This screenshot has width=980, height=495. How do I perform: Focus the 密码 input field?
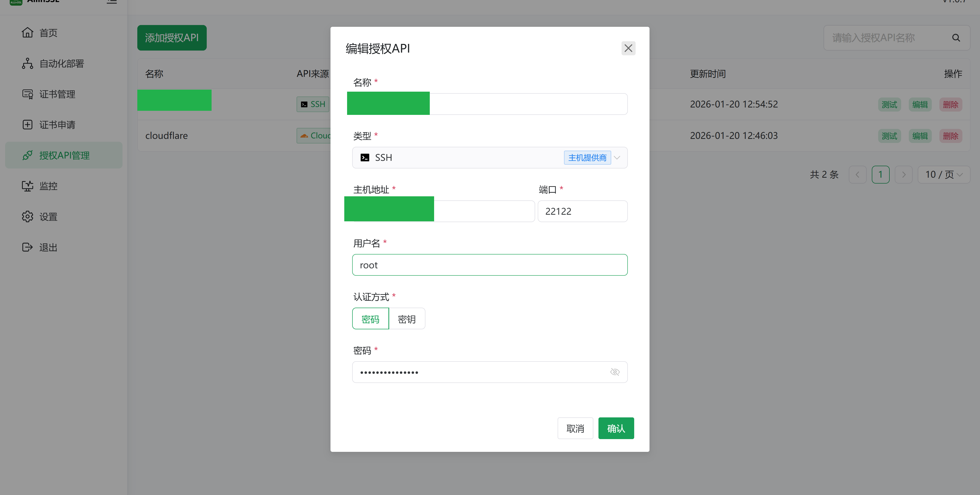pos(490,372)
